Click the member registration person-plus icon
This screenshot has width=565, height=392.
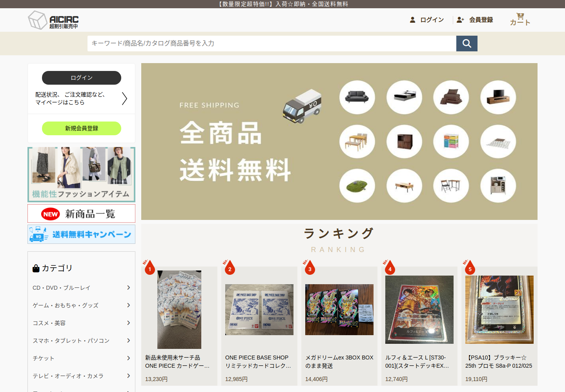pyautogui.click(x=461, y=20)
